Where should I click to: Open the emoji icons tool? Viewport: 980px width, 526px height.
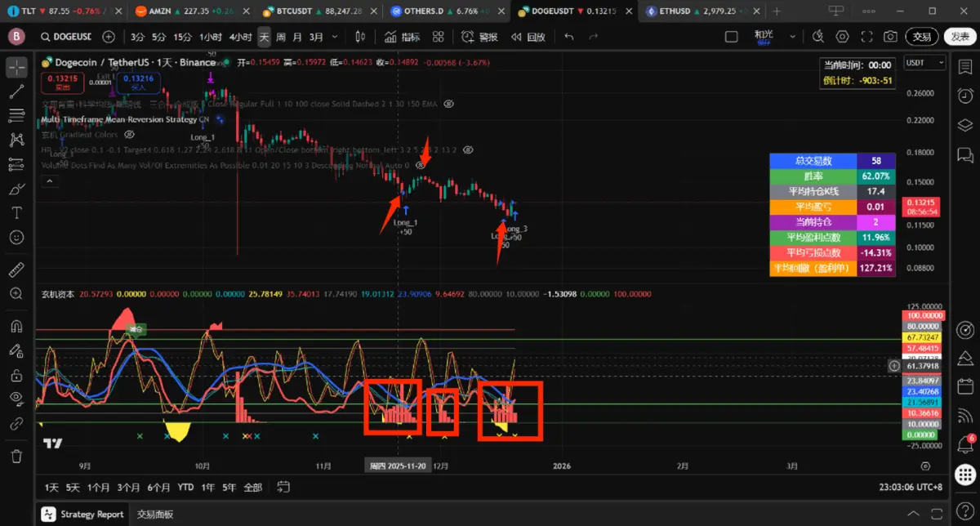16,238
